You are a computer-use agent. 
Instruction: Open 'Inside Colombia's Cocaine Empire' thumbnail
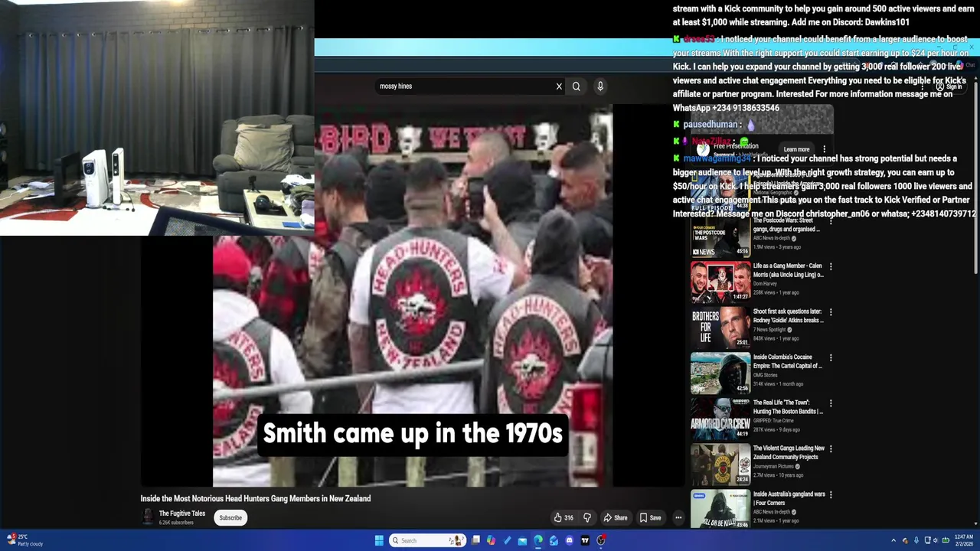pyautogui.click(x=720, y=374)
